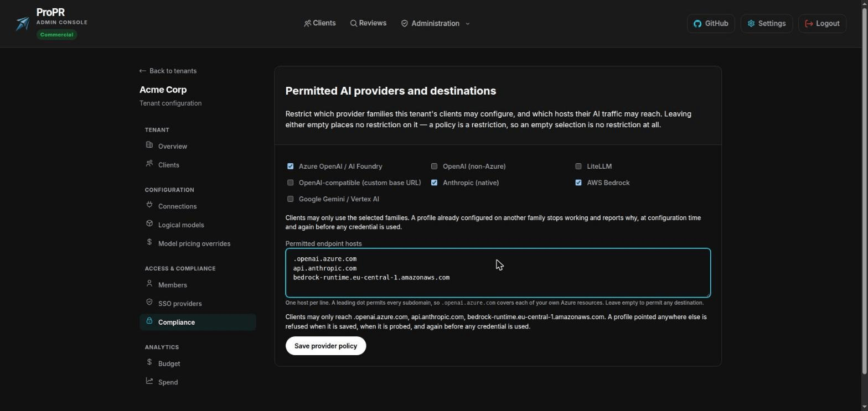
Task: Click the Members person icon
Action: (x=149, y=284)
